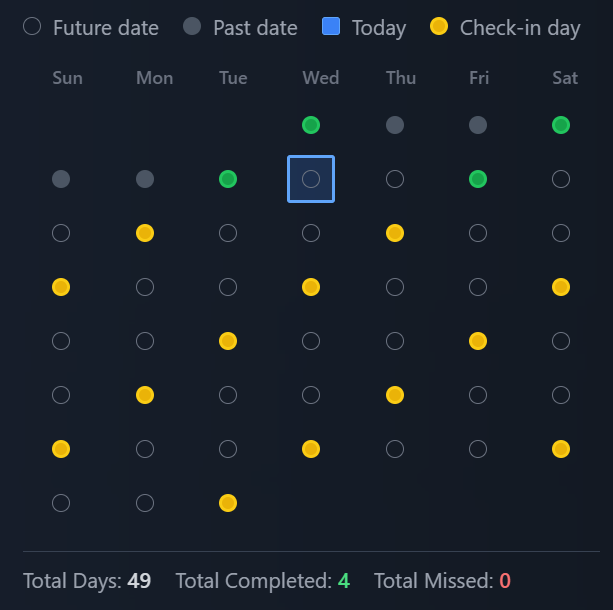Click the Future date legend circle

point(32,27)
